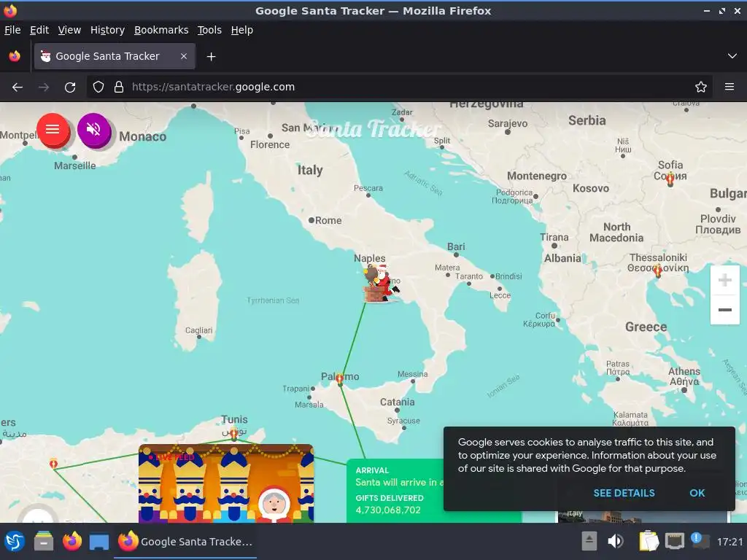Screen dimensions: 747x560
Task: Click the removable media eject tray icon
Action: (x=589, y=542)
